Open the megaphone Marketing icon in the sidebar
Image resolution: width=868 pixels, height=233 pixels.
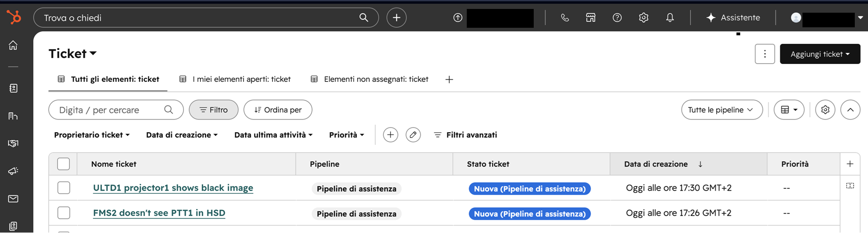pyautogui.click(x=13, y=171)
